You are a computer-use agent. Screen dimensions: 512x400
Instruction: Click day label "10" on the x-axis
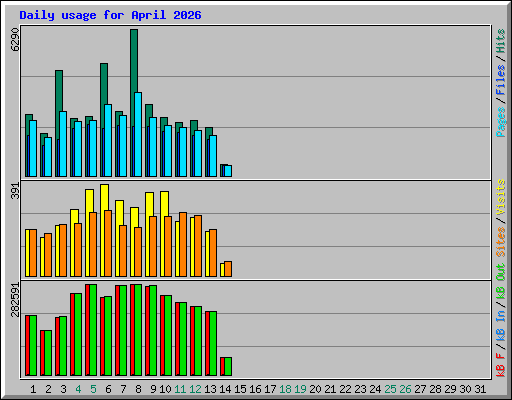pos(165,389)
